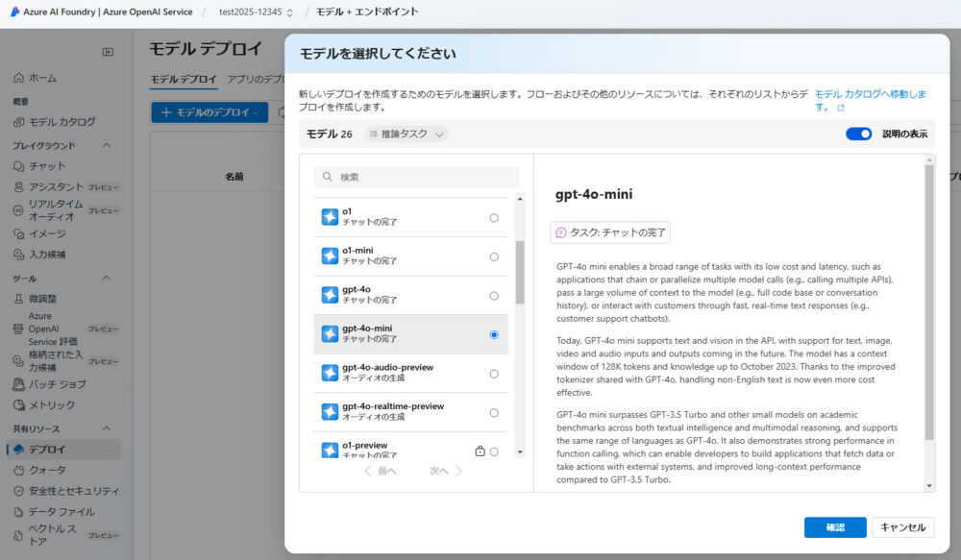Viewport: 961px width, 560px height.
Task: Open デプロイ in the sidebar
Action: [x=63, y=450]
